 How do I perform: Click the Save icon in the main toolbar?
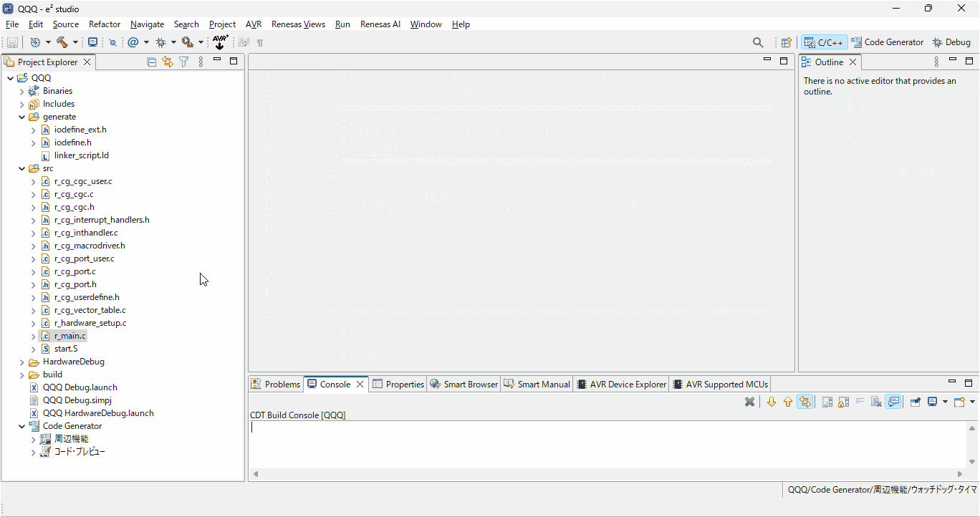click(11, 42)
